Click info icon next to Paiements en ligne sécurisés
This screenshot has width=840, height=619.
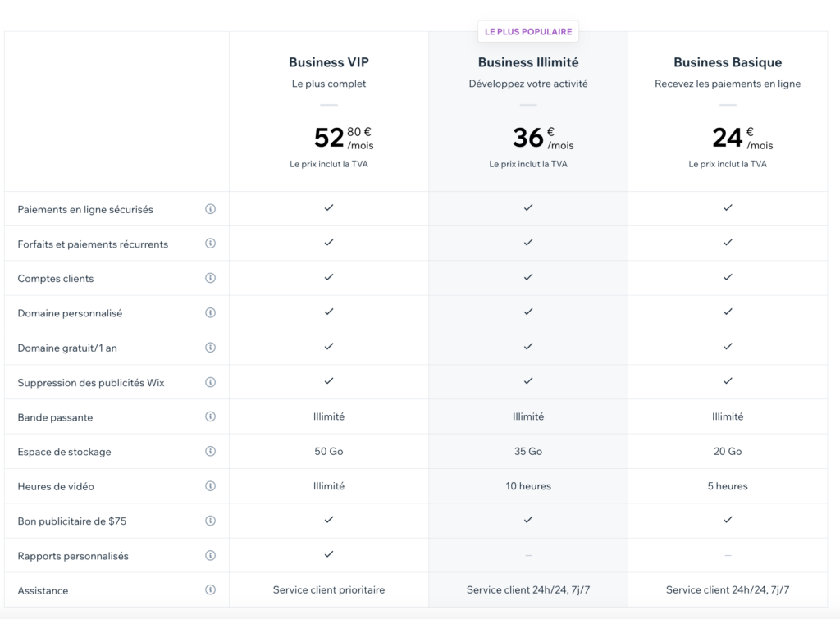pyautogui.click(x=210, y=209)
